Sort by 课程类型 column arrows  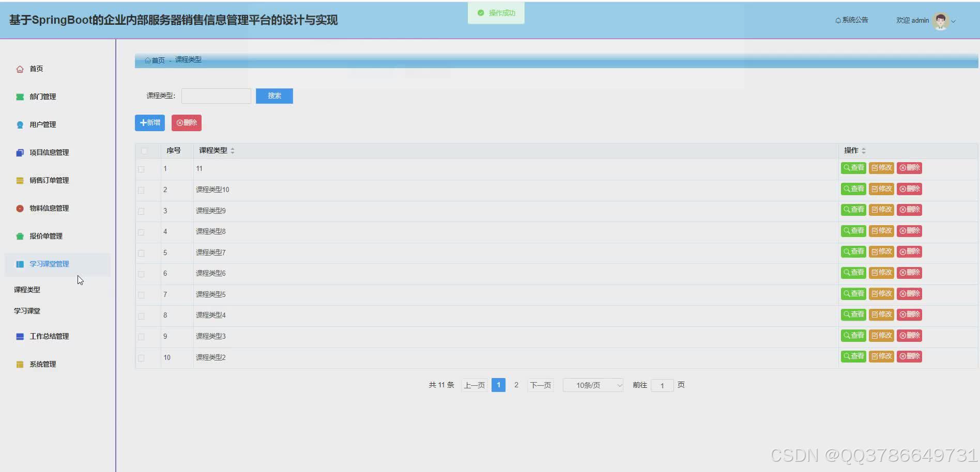tap(233, 151)
